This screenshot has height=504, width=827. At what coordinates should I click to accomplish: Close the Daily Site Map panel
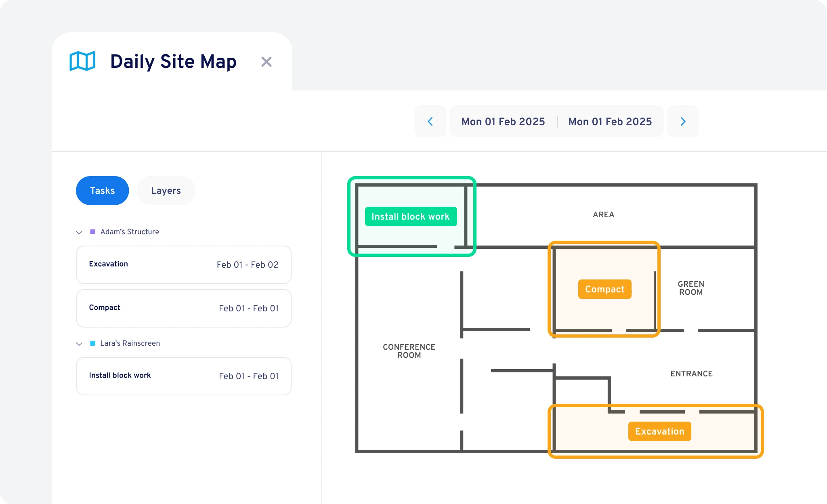(x=266, y=62)
